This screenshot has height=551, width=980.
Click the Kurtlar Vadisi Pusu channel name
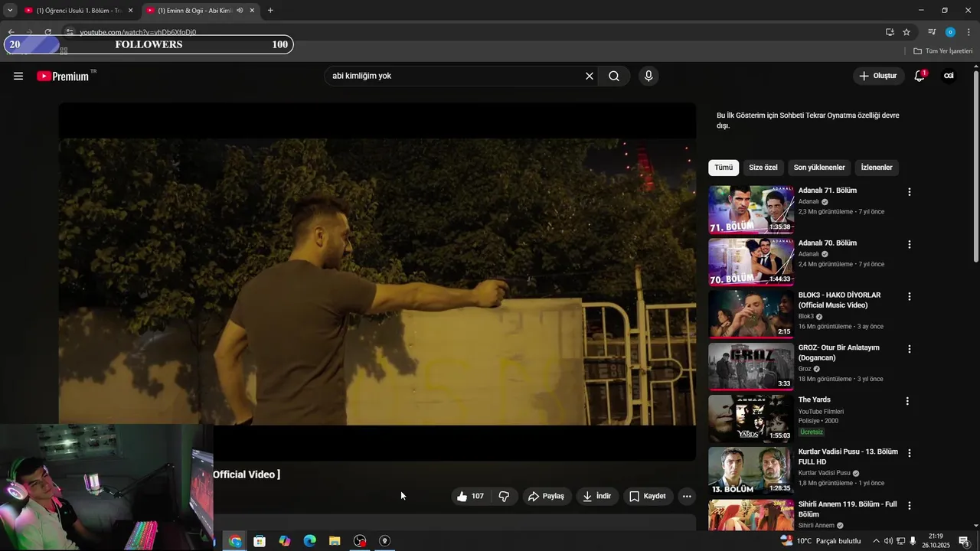(x=825, y=473)
